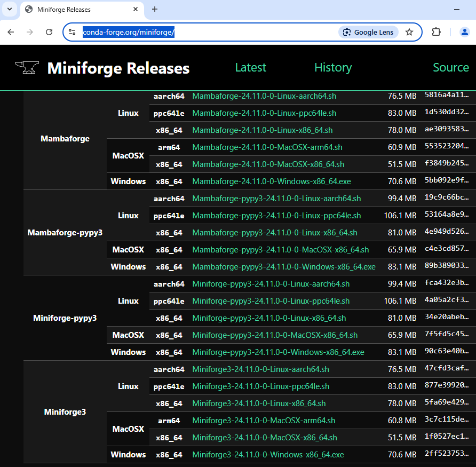476x467 pixels.
Task: Download Miniforge-pypy3 Windows x86_64 exe
Action: click(278, 352)
